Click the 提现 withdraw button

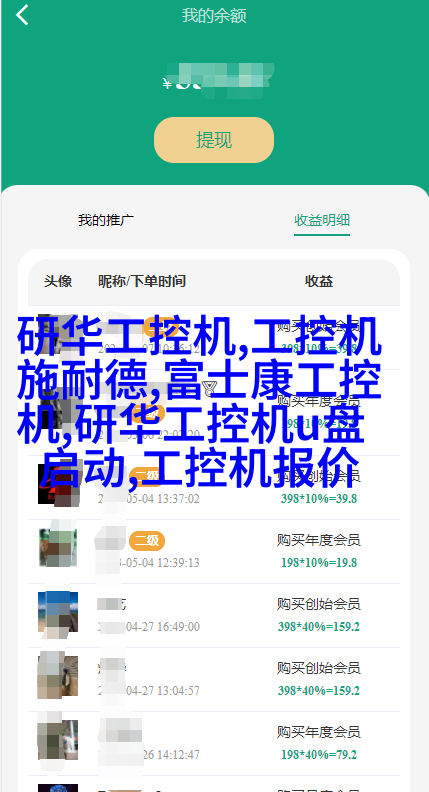tap(214, 140)
